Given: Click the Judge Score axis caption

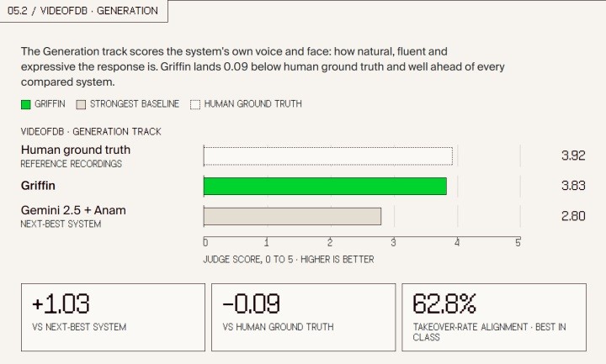Looking at the screenshot, I should point(289,260).
